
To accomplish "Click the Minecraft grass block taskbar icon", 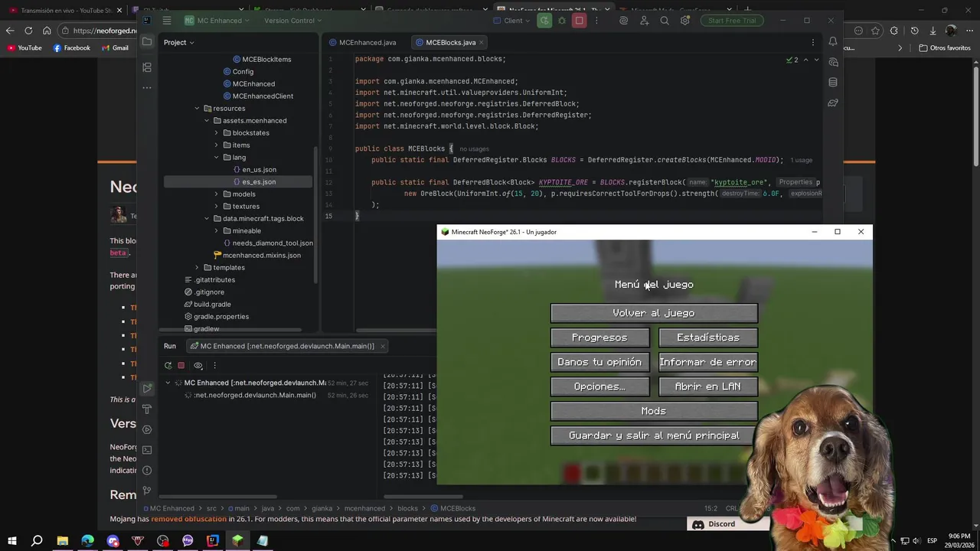I will click(x=237, y=541).
